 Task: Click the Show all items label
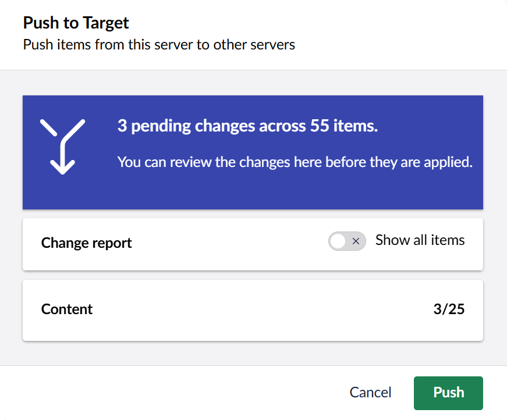[x=420, y=240]
